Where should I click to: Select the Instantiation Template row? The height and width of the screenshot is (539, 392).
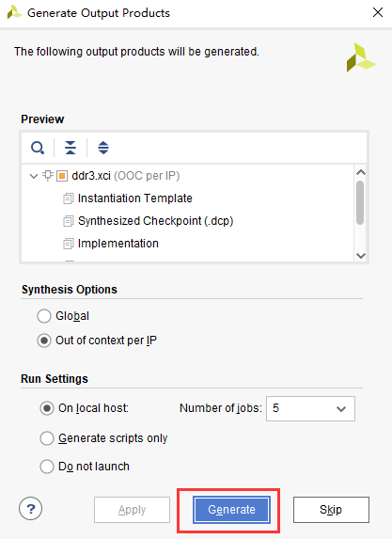tap(188, 198)
